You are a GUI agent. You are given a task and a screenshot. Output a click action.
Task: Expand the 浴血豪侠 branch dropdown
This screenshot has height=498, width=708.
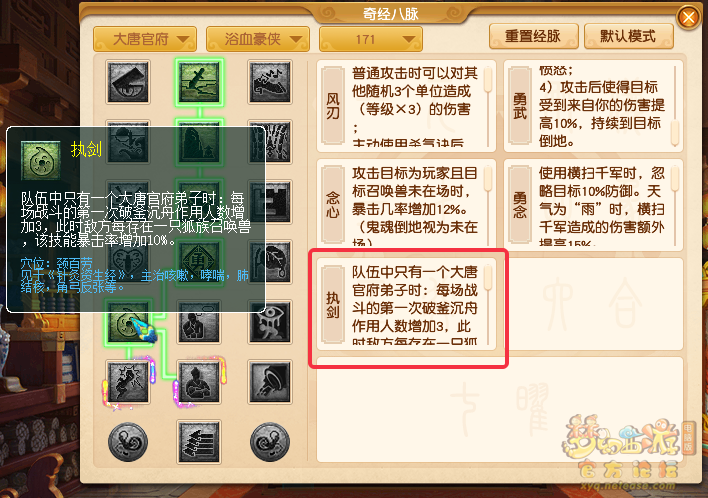pyautogui.click(x=258, y=39)
